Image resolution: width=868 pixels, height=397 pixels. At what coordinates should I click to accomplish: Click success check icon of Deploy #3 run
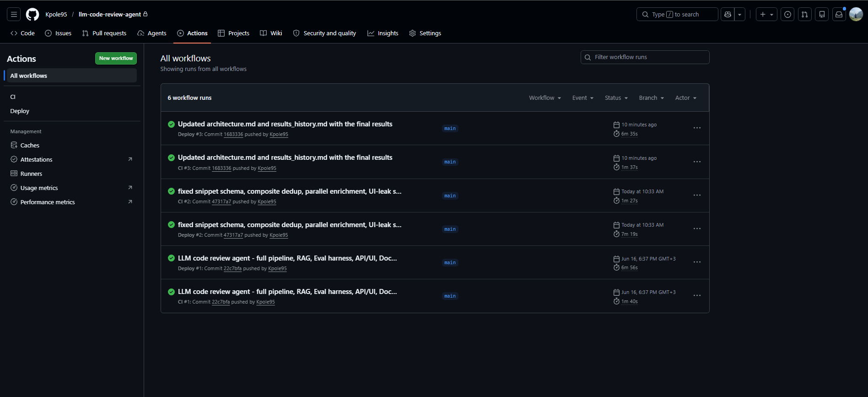pyautogui.click(x=171, y=124)
